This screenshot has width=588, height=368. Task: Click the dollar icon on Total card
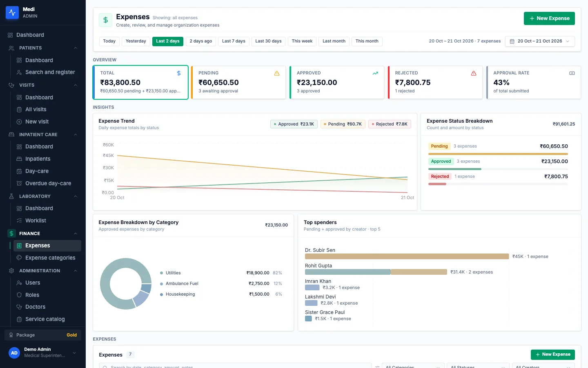pos(179,73)
